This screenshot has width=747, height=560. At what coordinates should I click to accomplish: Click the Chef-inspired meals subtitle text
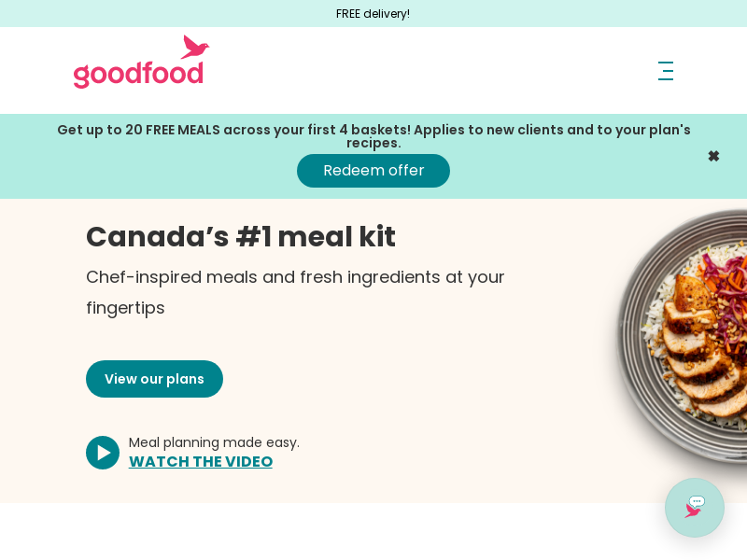[295, 292]
